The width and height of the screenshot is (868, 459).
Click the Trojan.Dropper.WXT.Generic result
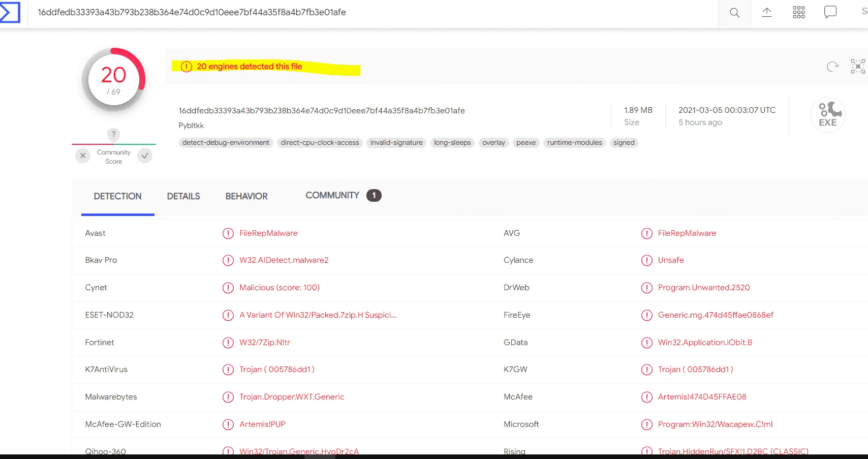(x=292, y=397)
